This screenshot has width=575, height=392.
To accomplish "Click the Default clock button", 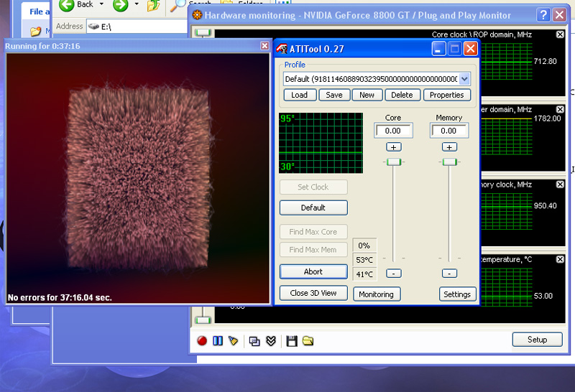I will pyautogui.click(x=313, y=207).
